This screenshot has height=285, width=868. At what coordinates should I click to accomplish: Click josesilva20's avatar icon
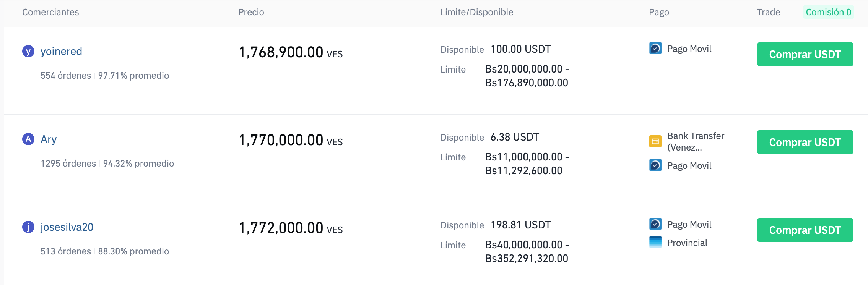point(28,227)
